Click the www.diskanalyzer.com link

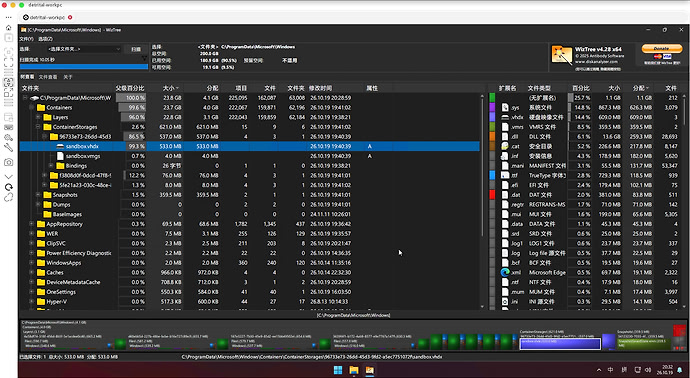tap(595, 62)
